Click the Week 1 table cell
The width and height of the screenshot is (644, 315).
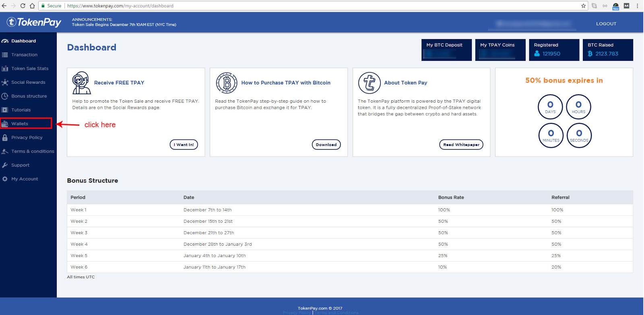pyautogui.click(x=78, y=210)
